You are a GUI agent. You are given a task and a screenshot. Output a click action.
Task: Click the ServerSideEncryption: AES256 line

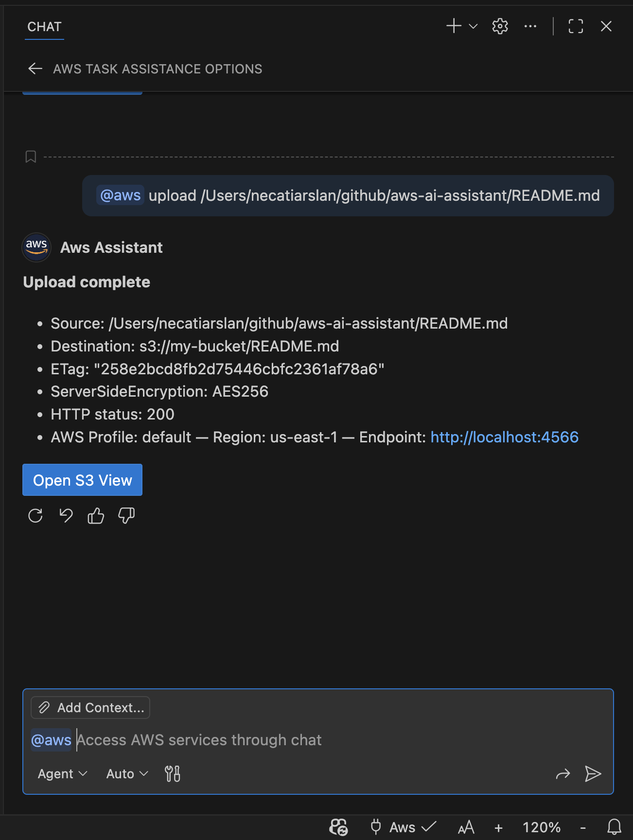point(159,391)
